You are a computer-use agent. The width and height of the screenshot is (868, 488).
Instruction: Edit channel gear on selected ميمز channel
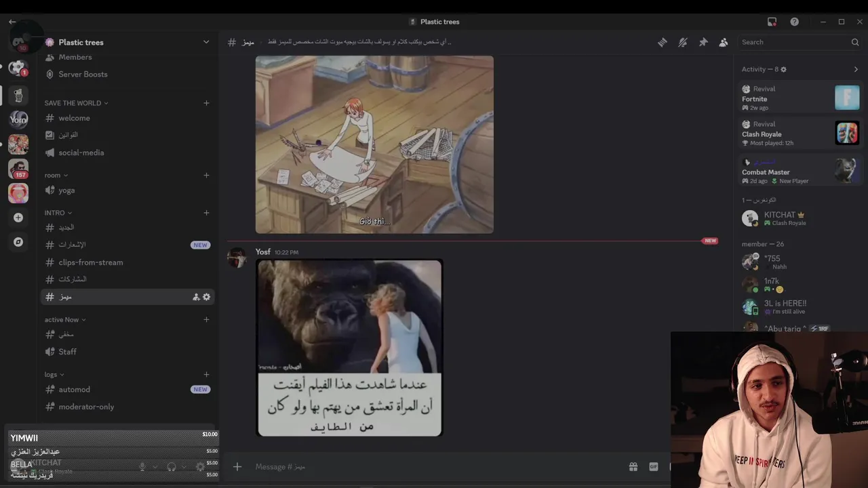(x=207, y=297)
